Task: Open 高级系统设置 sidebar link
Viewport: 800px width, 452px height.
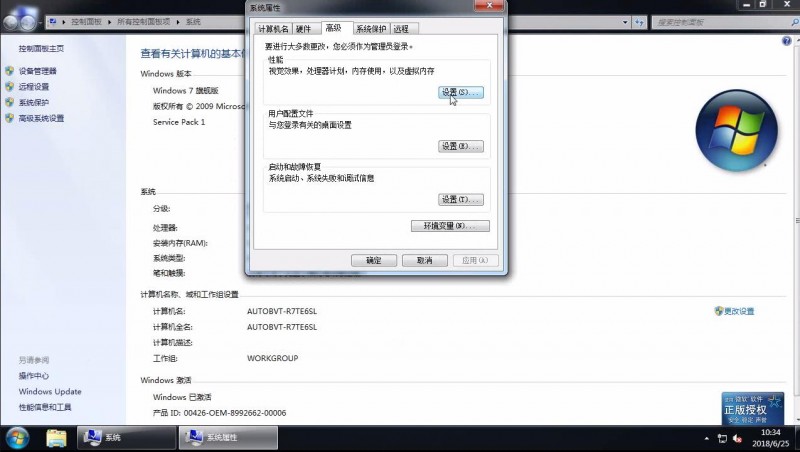Action: coord(41,118)
